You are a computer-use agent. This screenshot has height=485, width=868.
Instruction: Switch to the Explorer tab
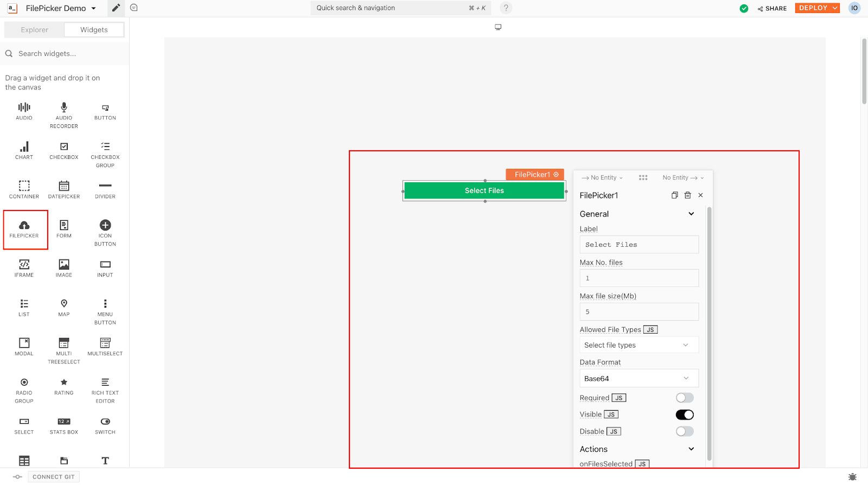35,30
